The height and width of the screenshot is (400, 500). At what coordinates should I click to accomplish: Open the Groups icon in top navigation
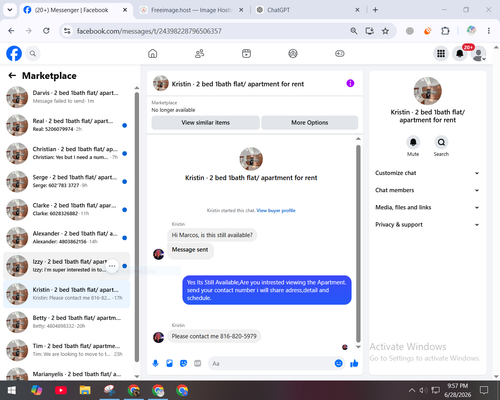[x=293, y=53]
